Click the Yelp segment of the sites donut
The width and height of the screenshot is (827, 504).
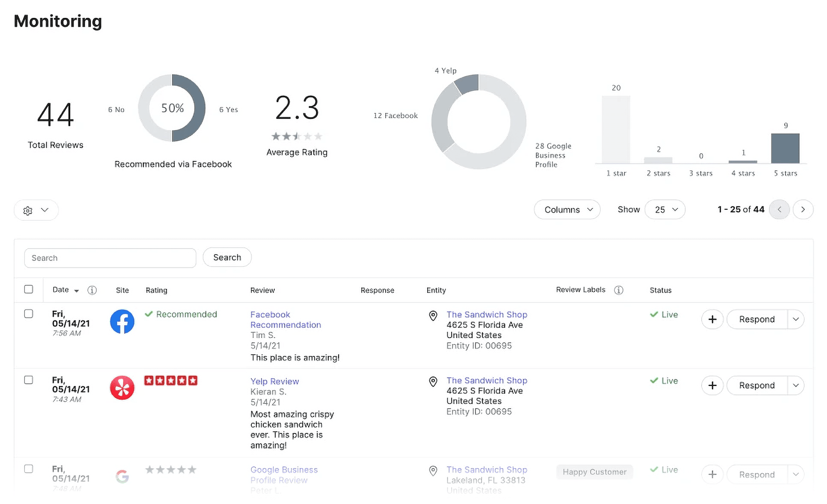click(x=467, y=84)
